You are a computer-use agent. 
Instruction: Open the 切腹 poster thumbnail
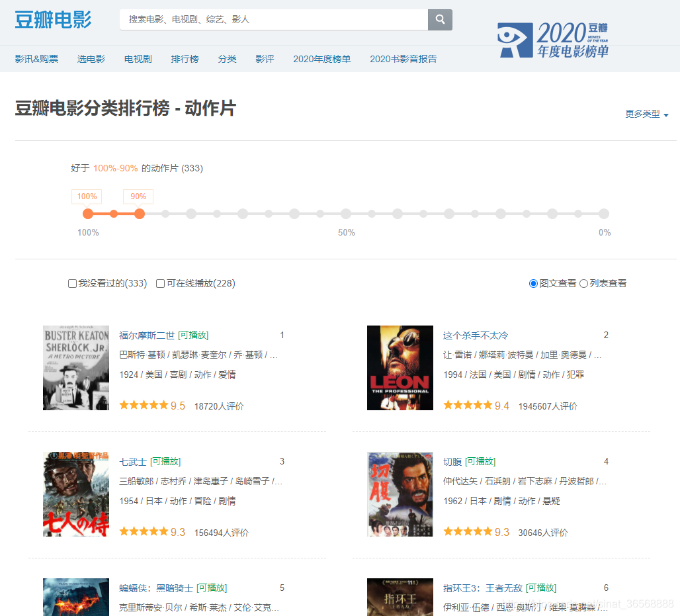pyautogui.click(x=400, y=494)
